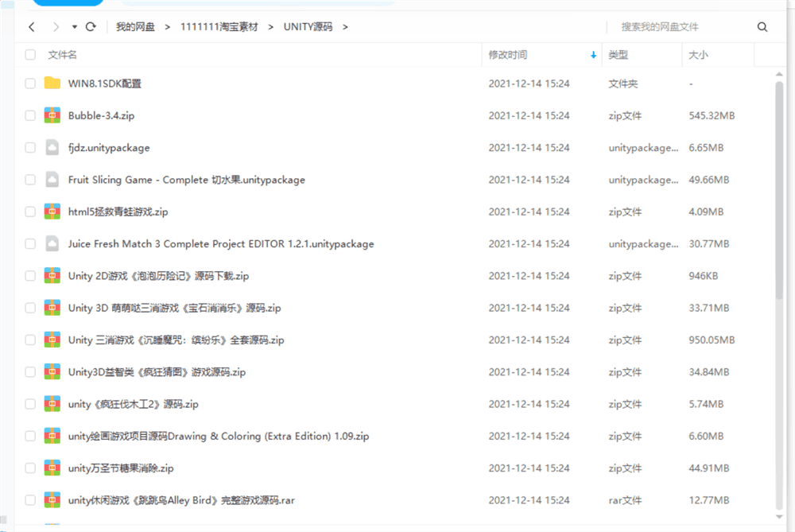
Task: Navigate to 我的网盘 breadcrumb
Action: point(135,27)
